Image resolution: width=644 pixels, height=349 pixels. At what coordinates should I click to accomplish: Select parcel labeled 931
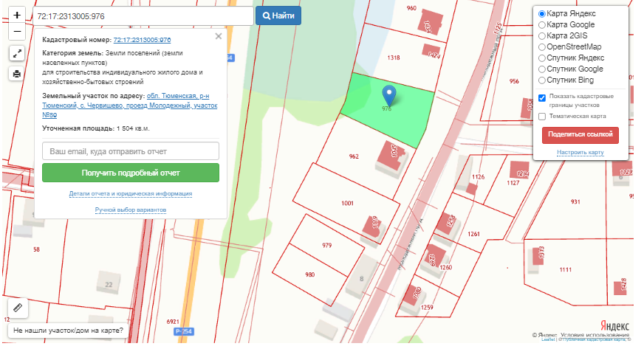click(x=575, y=201)
